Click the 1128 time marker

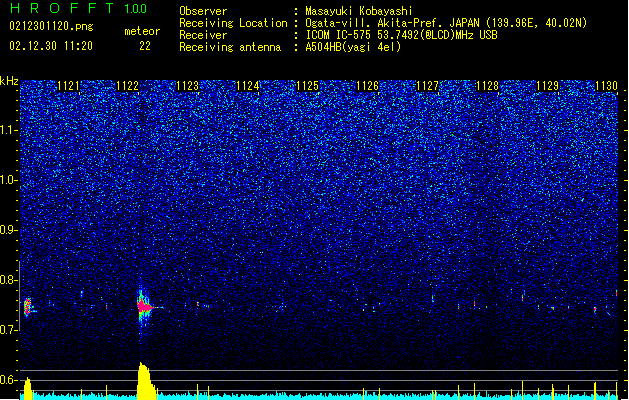point(487,86)
